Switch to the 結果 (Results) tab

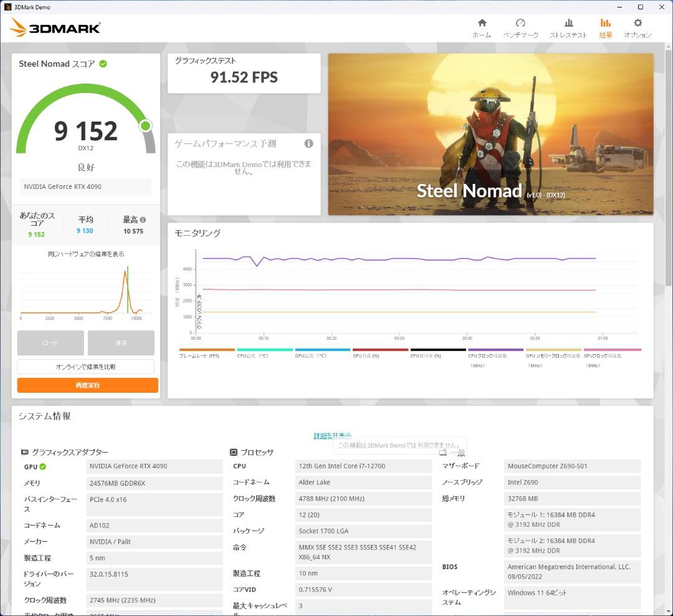[605, 26]
